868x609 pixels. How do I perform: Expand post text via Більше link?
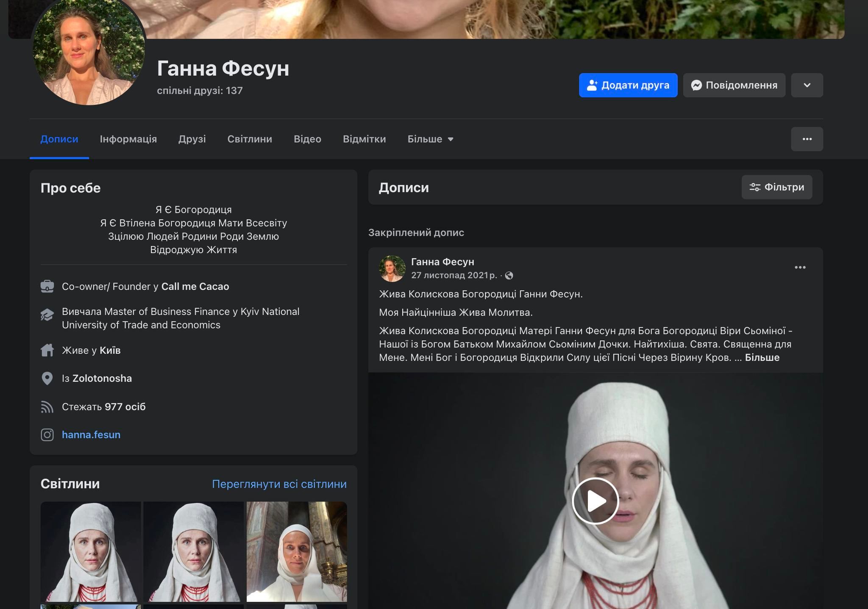(x=762, y=357)
